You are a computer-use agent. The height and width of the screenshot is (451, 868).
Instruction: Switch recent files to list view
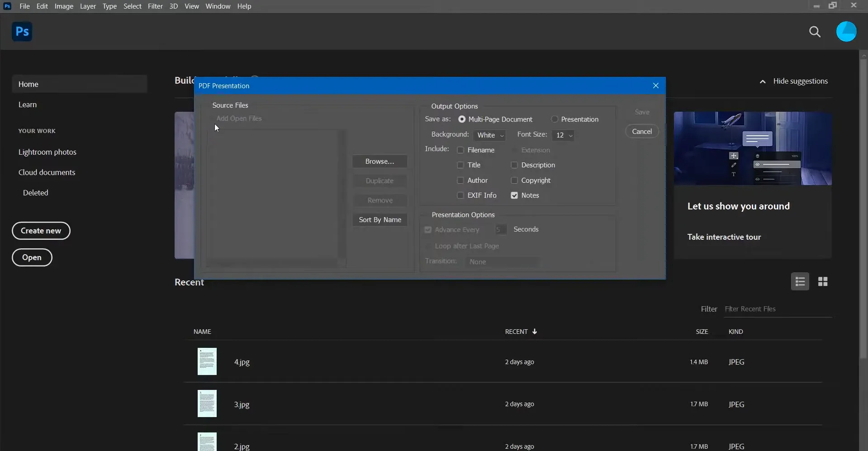tap(800, 282)
